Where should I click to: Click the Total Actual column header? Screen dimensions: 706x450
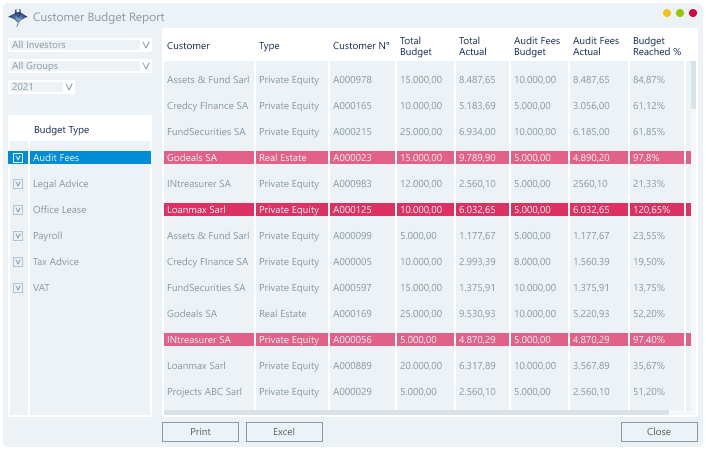(472, 46)
